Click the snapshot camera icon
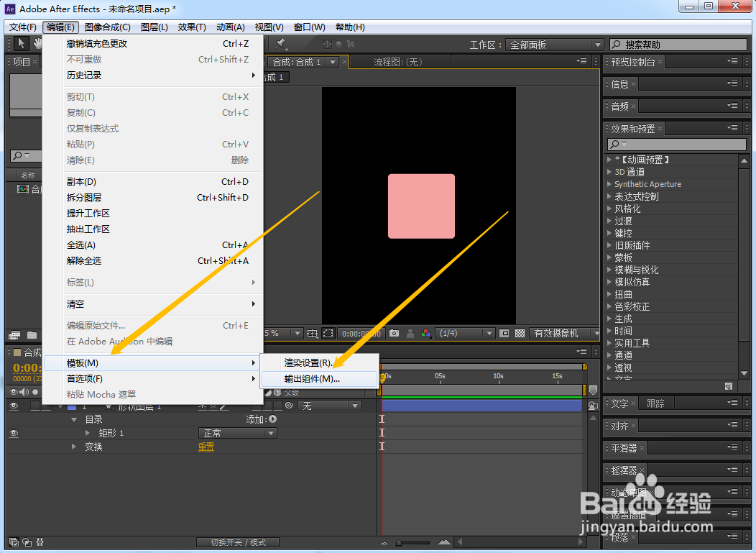This screenshot has width=756, height=553. (x=394, y=334)
